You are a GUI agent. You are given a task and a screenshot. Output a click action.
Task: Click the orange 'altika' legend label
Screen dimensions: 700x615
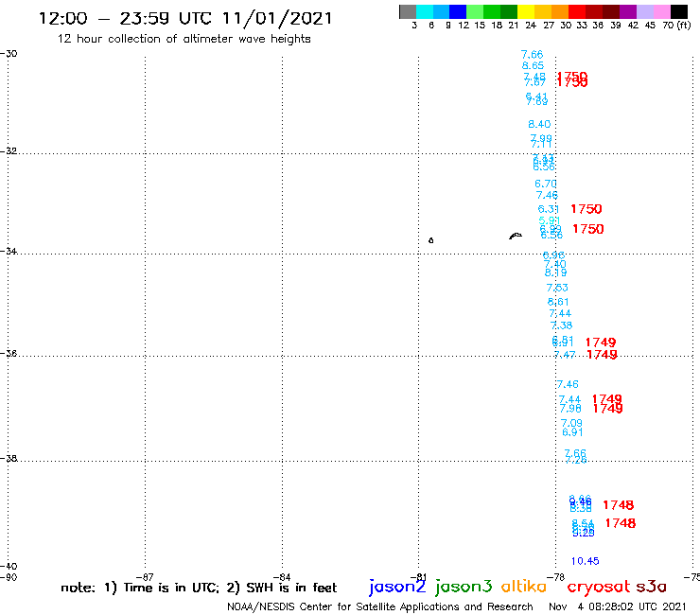point(524,586)
